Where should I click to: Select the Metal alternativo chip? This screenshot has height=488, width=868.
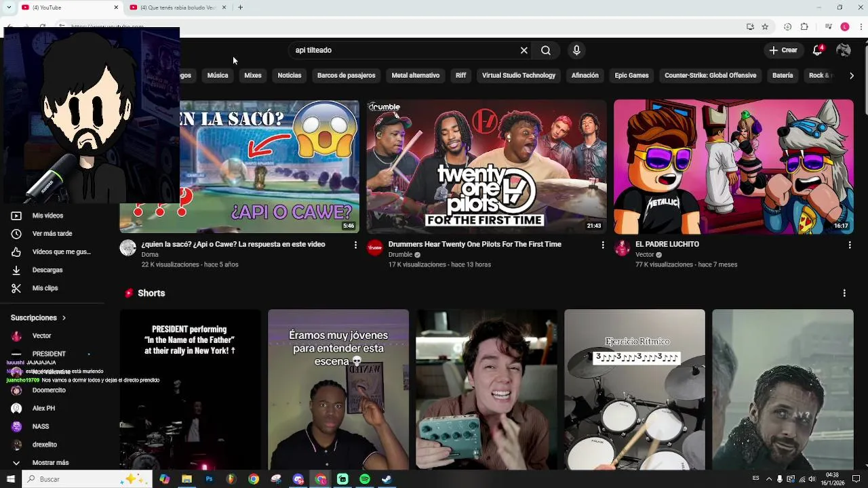pos(416,75)
